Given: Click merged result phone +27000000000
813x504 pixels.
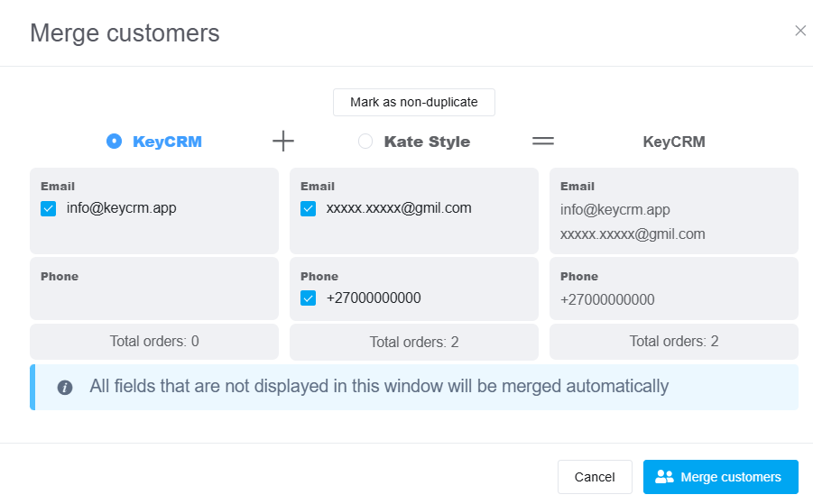Looking at the screenshot, I should (x=607, y=299).
